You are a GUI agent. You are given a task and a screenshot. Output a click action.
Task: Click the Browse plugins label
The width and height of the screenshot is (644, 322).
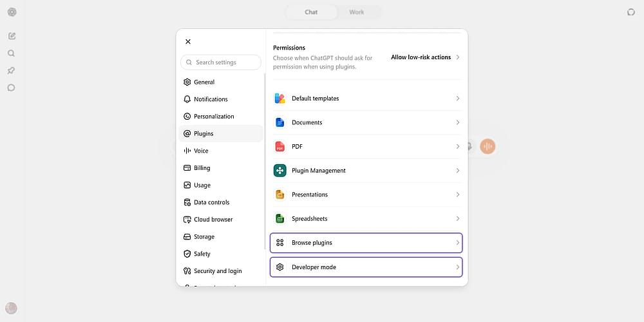[312, 243]
